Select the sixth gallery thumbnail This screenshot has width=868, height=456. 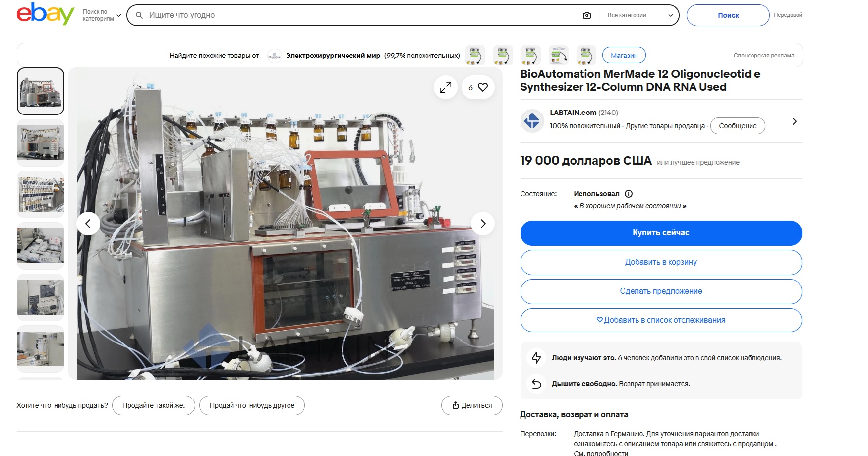(x=41, y=349)
